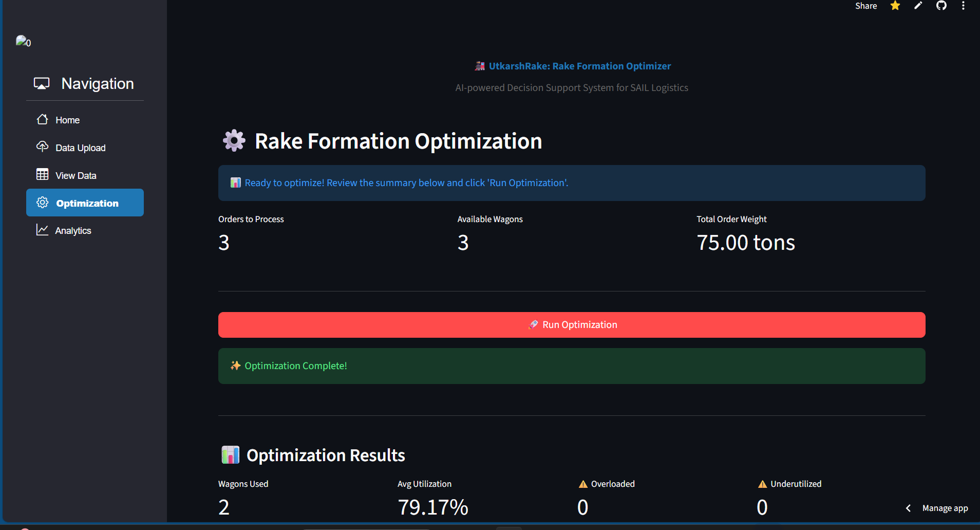Click the Share button
980x530 pixels.
point(866,6)
